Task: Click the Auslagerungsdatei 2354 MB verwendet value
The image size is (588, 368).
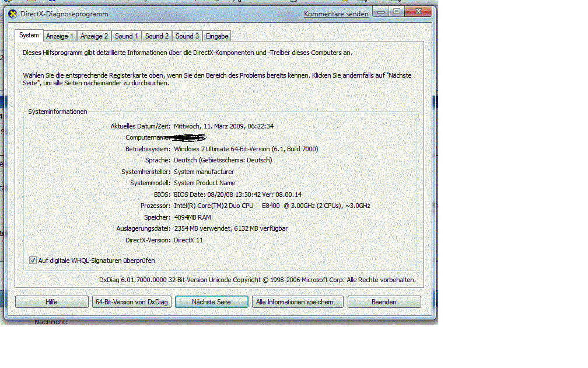Action: pos(230,228)
